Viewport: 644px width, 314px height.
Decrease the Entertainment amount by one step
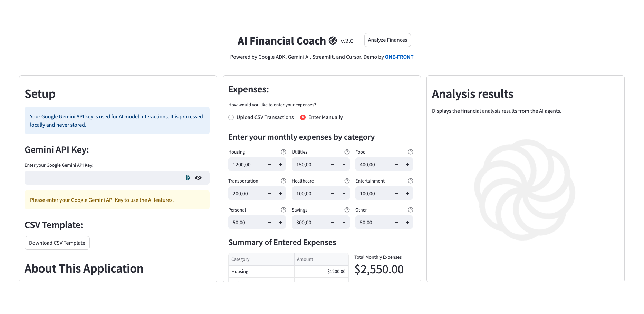396,194
